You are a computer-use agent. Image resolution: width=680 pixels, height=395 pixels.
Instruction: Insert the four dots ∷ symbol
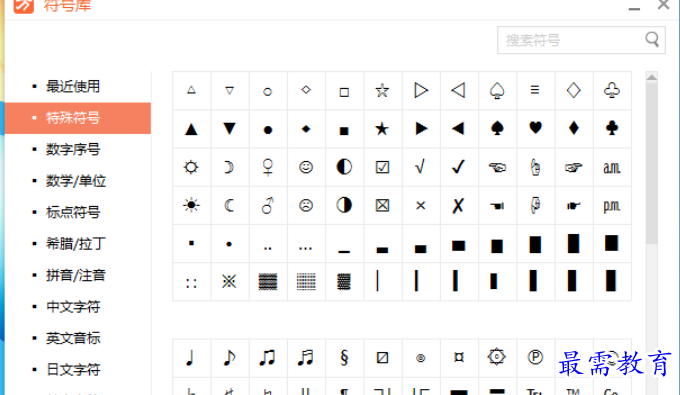pos(191,282)
